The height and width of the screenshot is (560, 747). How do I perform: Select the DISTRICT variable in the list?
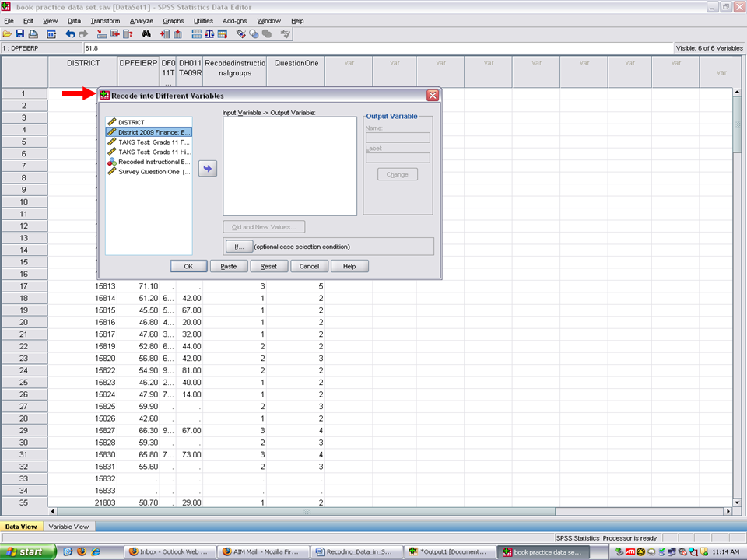pos(131,122)
